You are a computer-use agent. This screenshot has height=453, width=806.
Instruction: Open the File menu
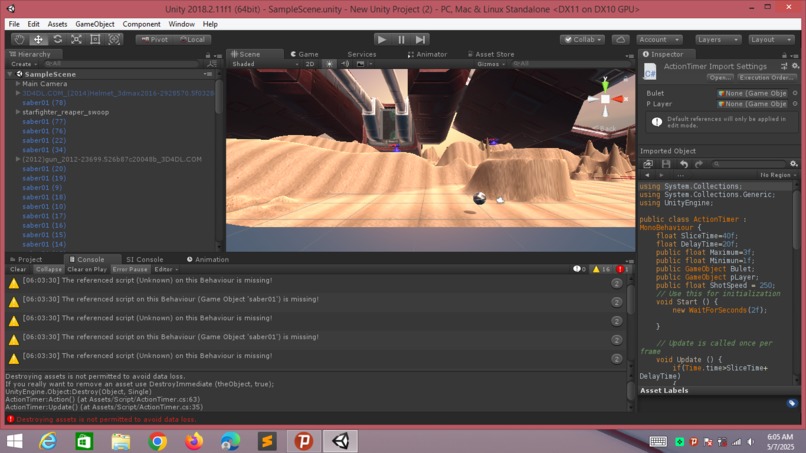click(x=14, y=24)
